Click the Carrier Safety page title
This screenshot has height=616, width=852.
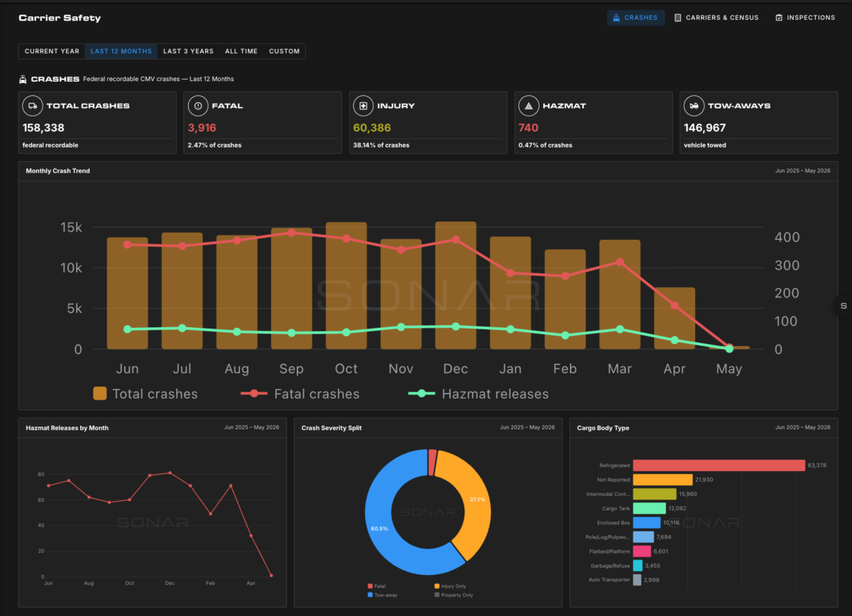60,18
